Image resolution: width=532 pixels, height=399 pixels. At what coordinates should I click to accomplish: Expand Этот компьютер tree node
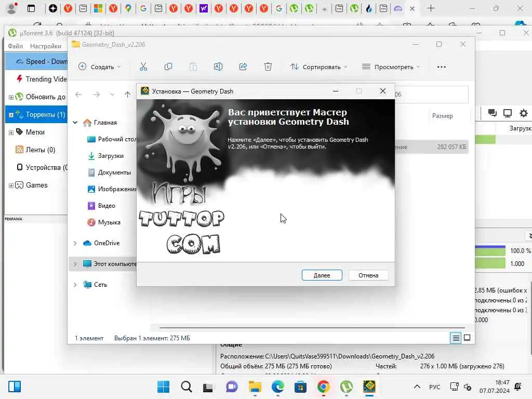[75, 263]
